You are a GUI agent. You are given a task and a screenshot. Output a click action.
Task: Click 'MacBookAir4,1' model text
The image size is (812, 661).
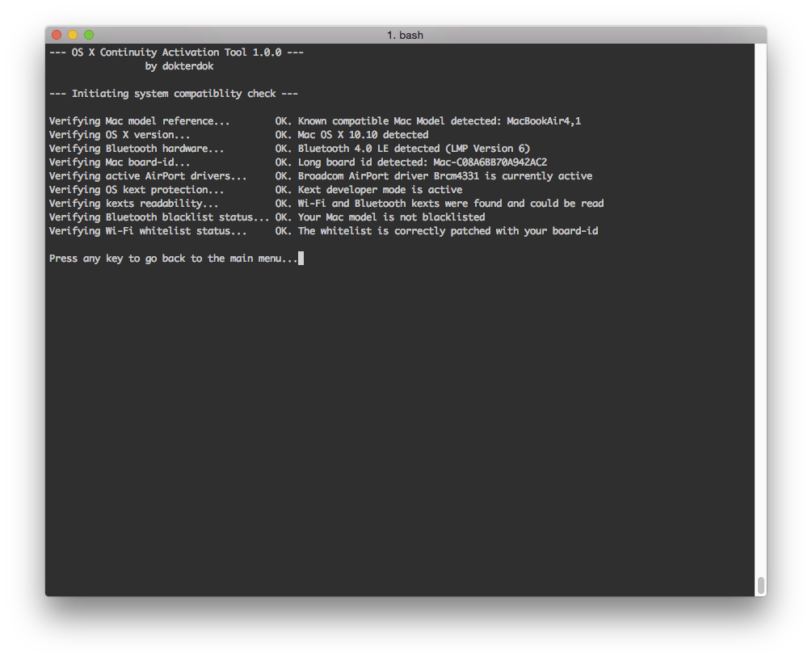click(544, 121)
